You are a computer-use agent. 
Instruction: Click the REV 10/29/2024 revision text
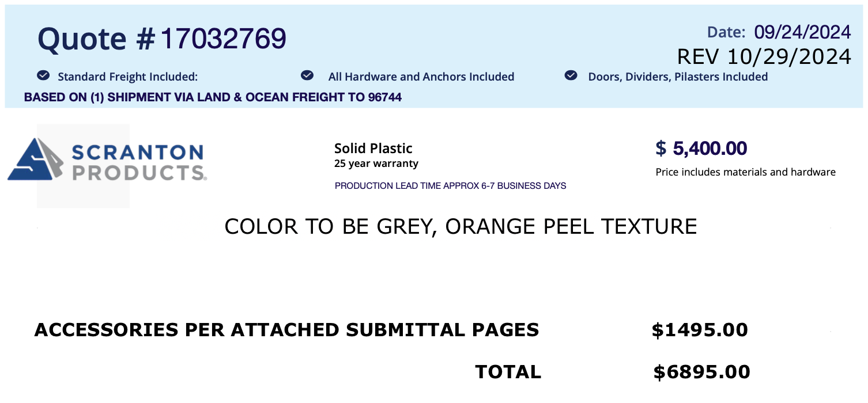pyautogui.click(x=764, y=56)
